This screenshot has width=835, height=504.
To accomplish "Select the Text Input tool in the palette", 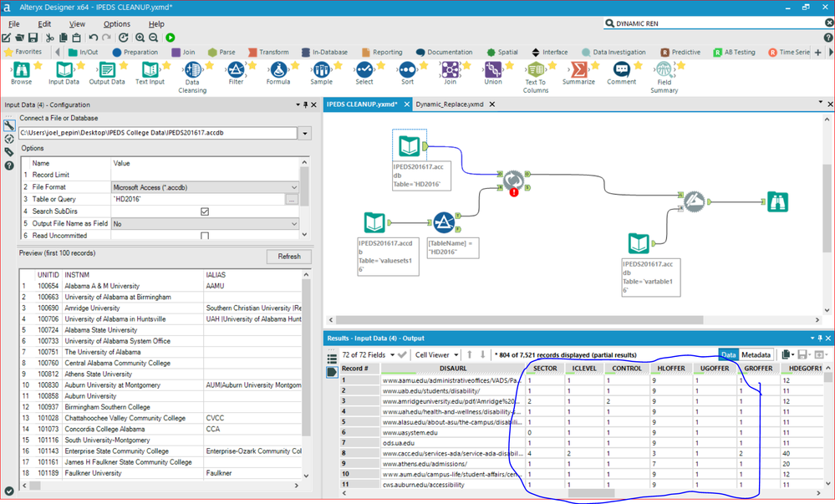I will point(150,73).
